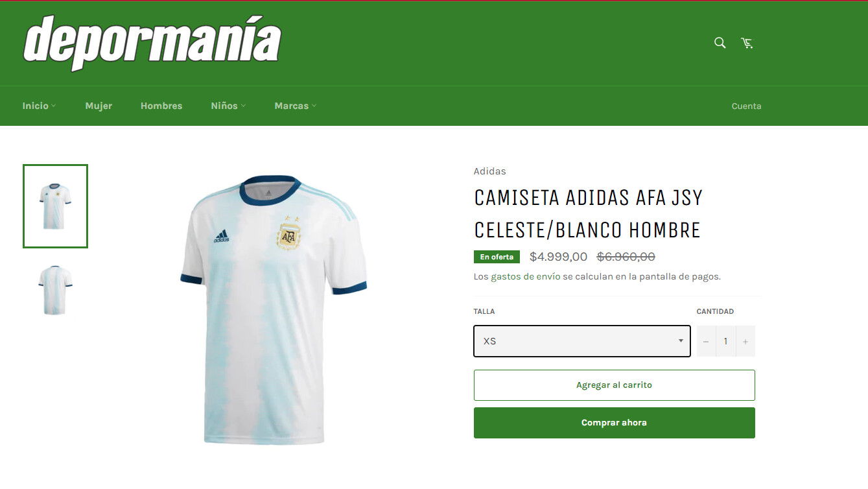Follow the gastos de envío link

526,276
